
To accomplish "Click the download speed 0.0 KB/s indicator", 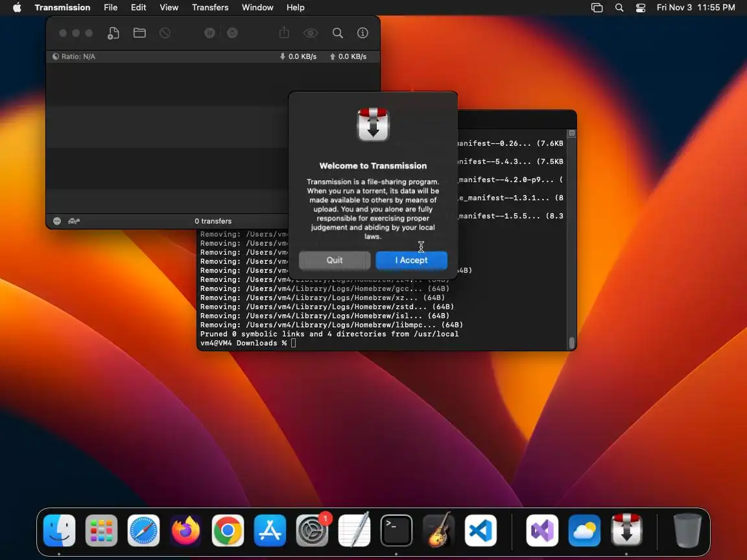I will tap(298, 56).
